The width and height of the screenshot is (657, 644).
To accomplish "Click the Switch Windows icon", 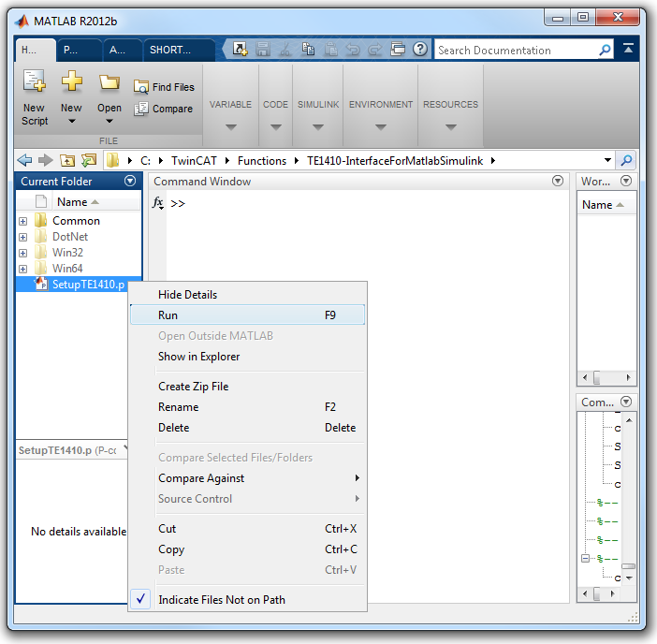I will [398, 50].
